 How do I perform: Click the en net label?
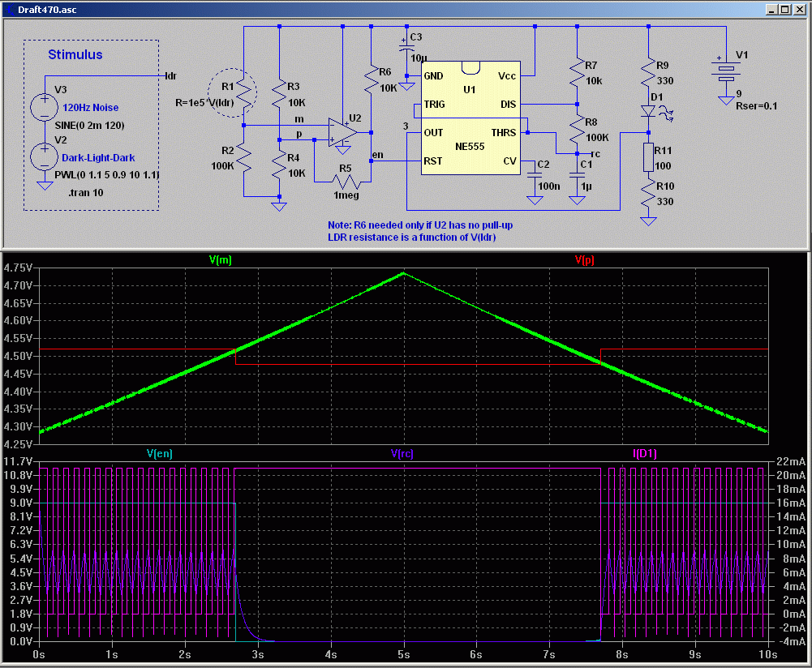click(x=378, y=155)
